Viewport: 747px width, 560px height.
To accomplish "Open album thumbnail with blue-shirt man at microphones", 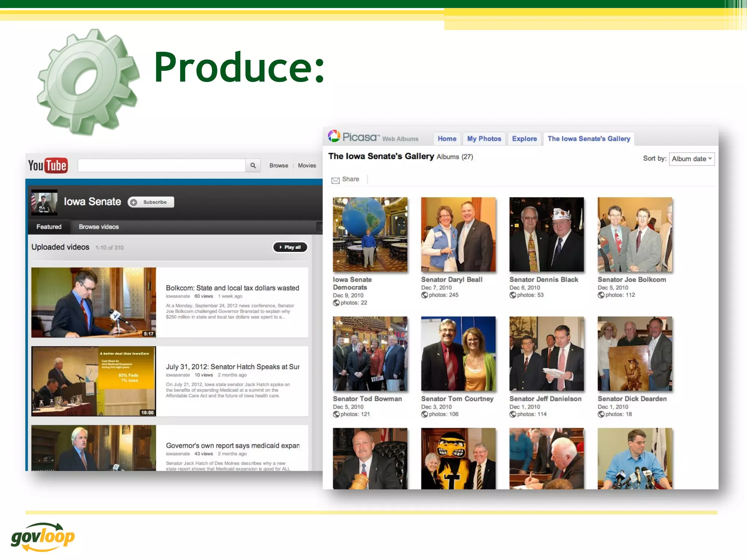I will click(635, 459).
